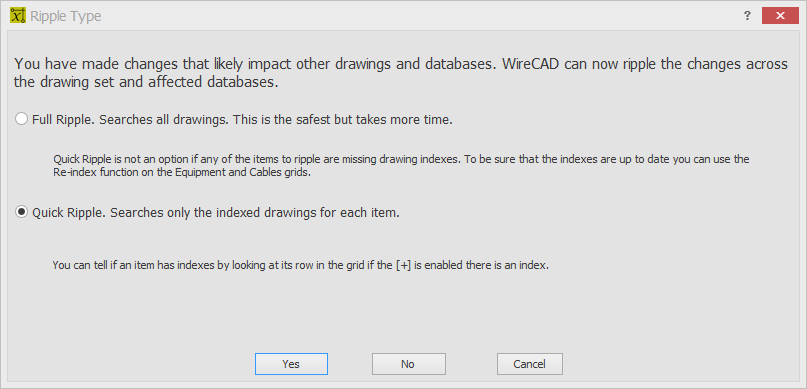Click the 'You can tell if an item has indexes' hint
Viewport: 807px width, 389px height.
301,266
